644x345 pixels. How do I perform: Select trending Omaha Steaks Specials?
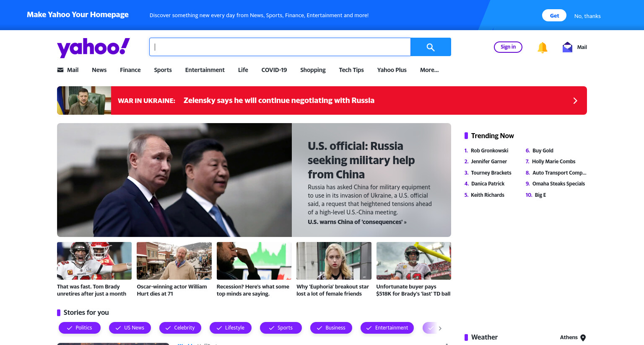(558, 184)
